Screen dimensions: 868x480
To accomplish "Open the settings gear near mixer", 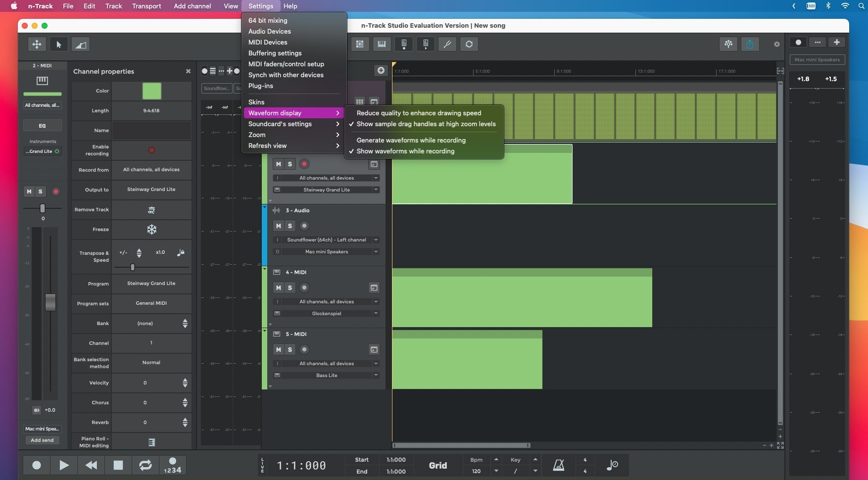I will click(776, 44).
